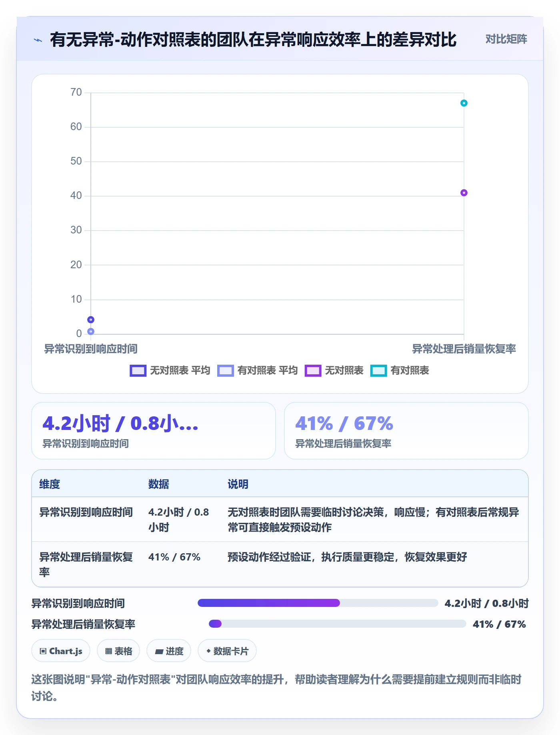The image size is (560, 735).
Task: Click the large 41% / 67% stat card value
Action: [x=344, y=424]
